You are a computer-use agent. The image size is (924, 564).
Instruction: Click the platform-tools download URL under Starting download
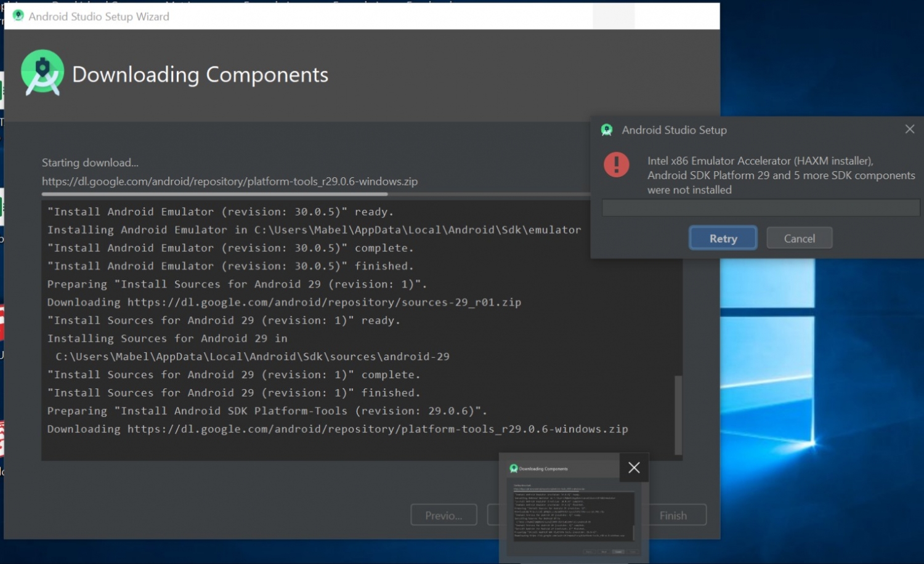point(230,182)
